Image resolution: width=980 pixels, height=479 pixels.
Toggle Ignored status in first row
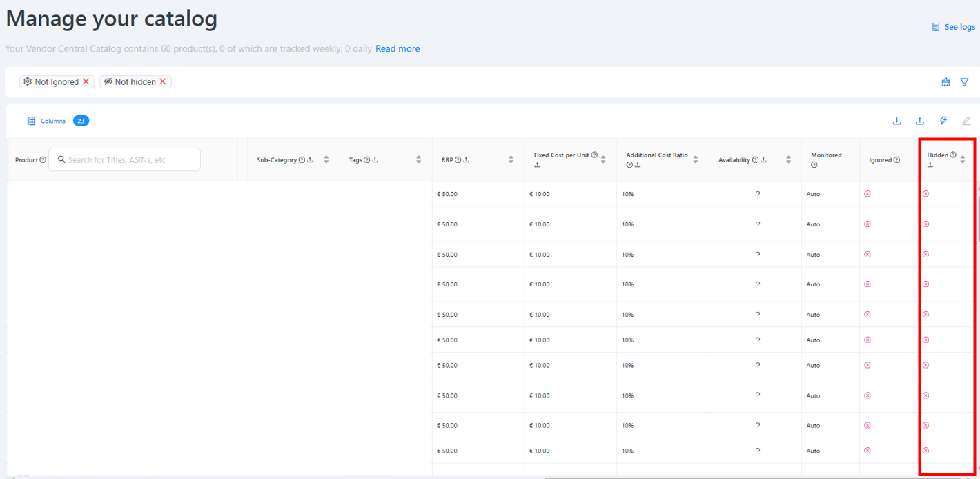pyautogui.click(x=868, y=194)
